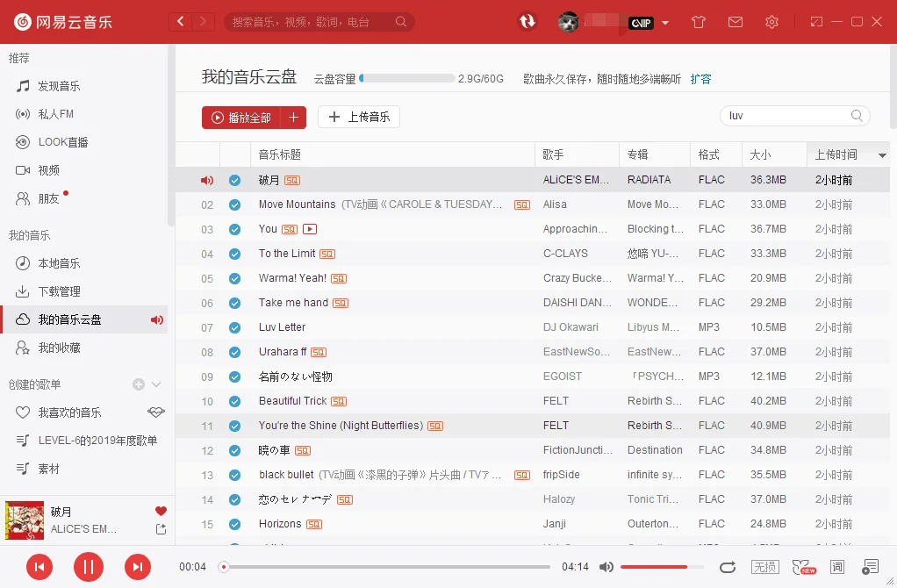The width and height of the screenshot is (897, 588).
Task: Open the user account dropdown arrow
Action: pyautogui.click(x=666, y=22)
